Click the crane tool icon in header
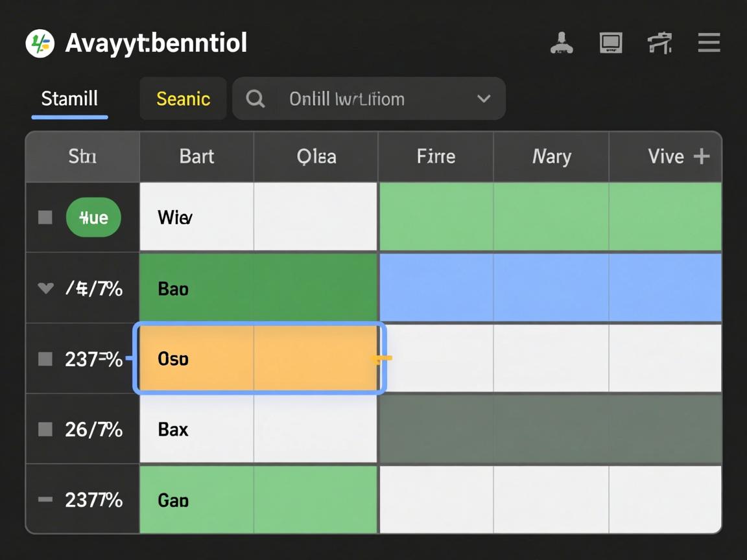Viewport: 747px width, 560px height. pos(659,43)
